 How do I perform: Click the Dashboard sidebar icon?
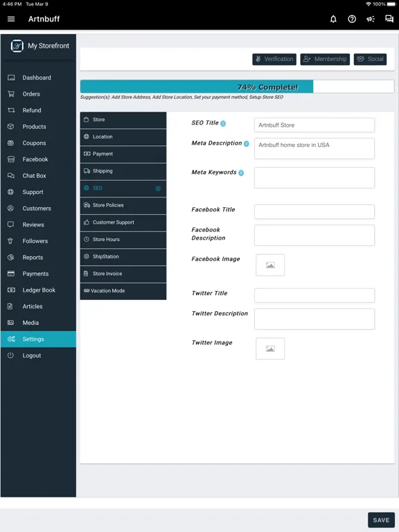(x=11, y=78)
